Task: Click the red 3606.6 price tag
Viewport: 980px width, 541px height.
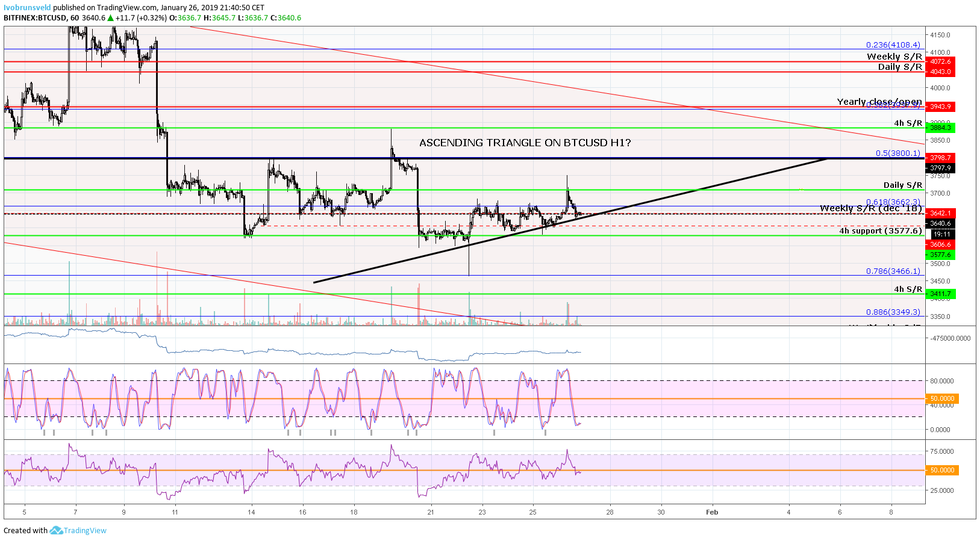Action: pyautogui.click(x=941, y=244)
